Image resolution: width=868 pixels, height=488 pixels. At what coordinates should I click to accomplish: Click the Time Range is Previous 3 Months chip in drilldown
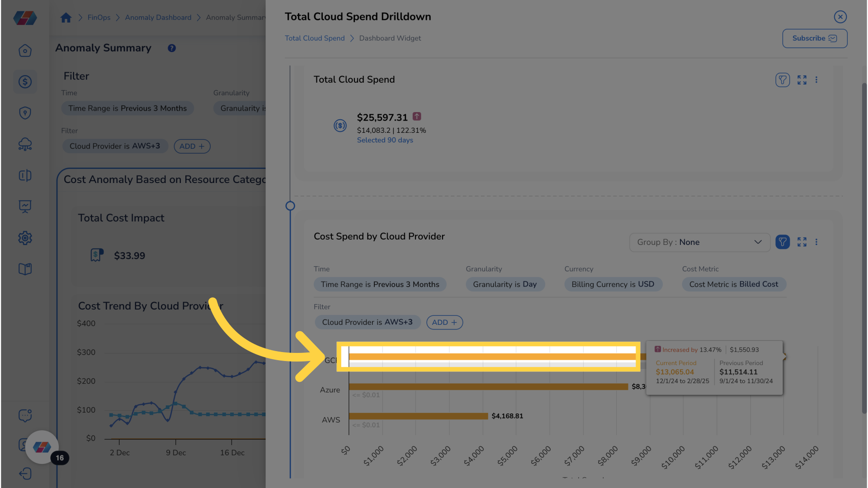pyautogui.click(x=380, y=284)
